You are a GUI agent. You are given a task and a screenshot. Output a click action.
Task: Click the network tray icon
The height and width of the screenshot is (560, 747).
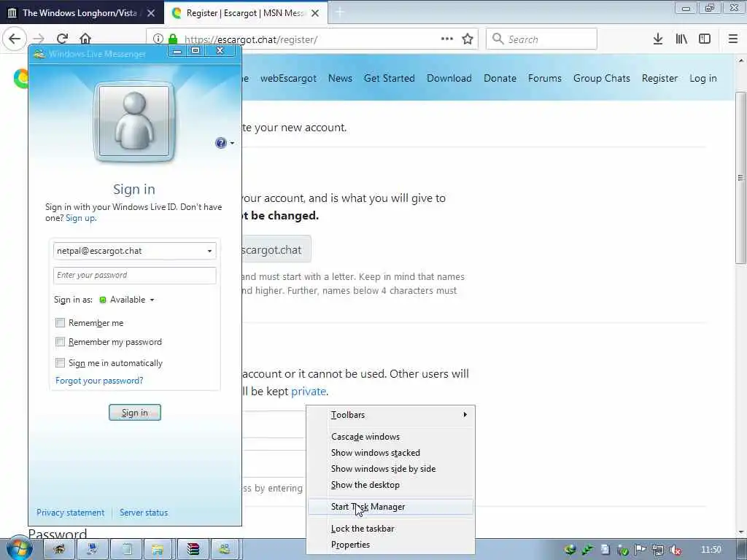coord(658,550)
